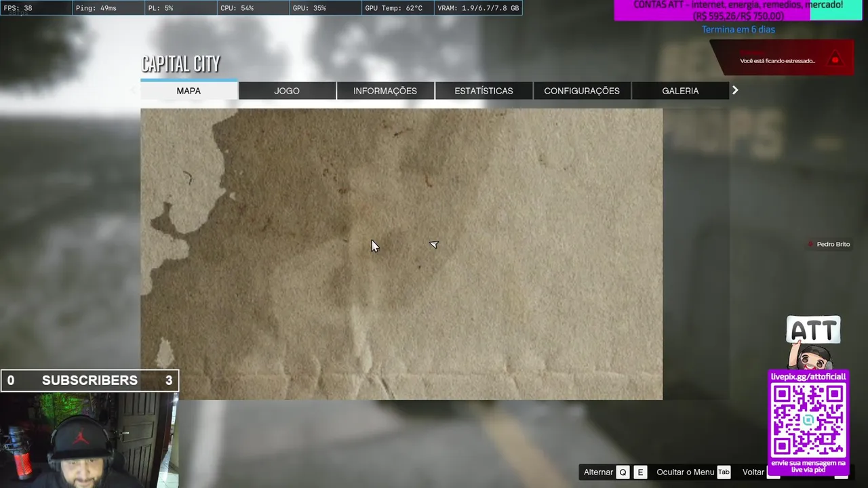Screen dimensions: 868x488
Task: Open the livepix.gg/attoficial1 link text
Action: [808, 376]
